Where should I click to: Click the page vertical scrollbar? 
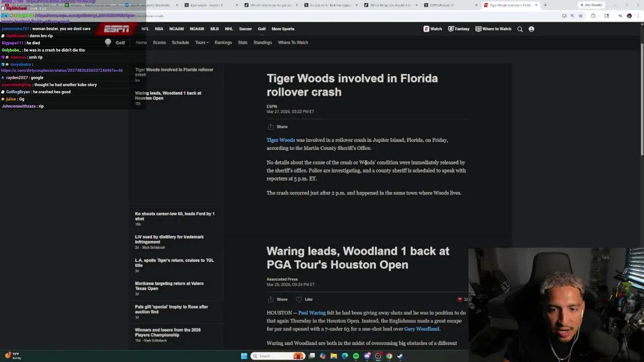642,101
